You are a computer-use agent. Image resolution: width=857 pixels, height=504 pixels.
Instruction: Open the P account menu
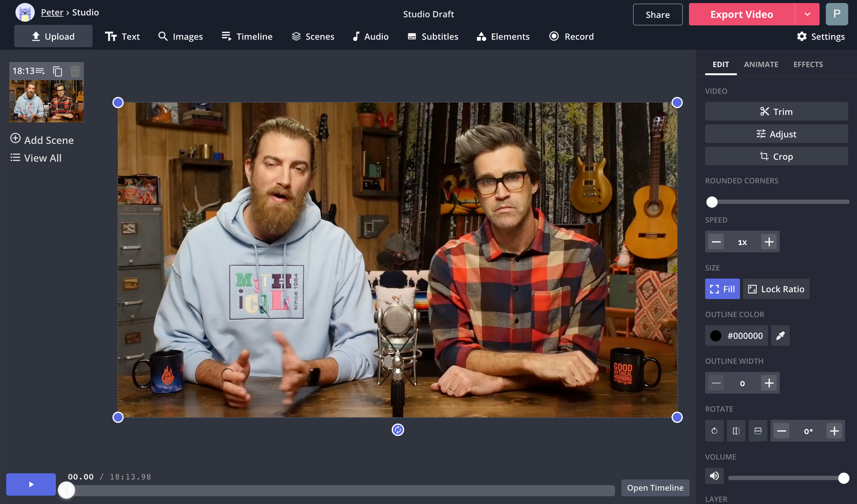click(836, 15)
